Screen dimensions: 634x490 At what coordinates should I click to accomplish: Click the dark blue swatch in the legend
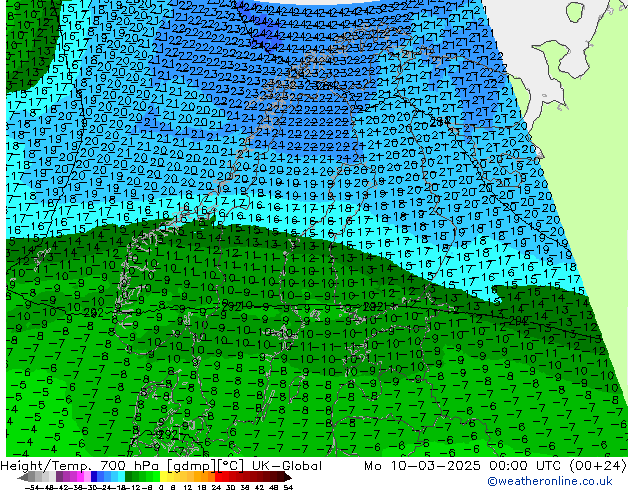(94, 477)
